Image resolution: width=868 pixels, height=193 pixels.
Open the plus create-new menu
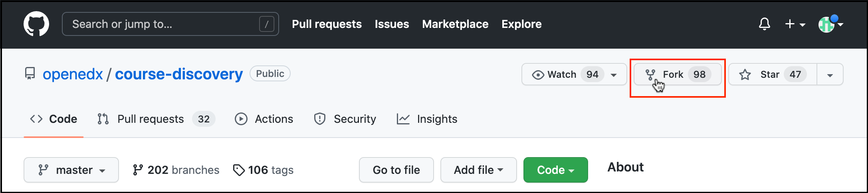pyautogui.click(x=795, y=24)
